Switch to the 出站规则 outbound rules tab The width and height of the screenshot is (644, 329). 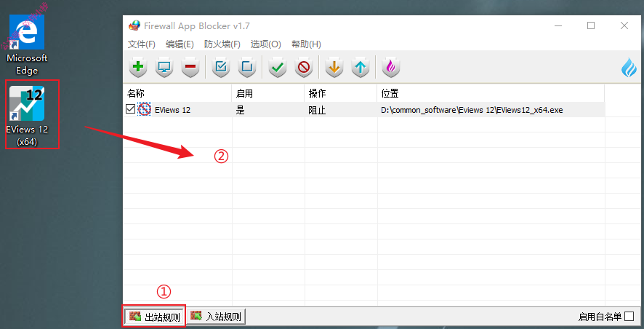155,317
